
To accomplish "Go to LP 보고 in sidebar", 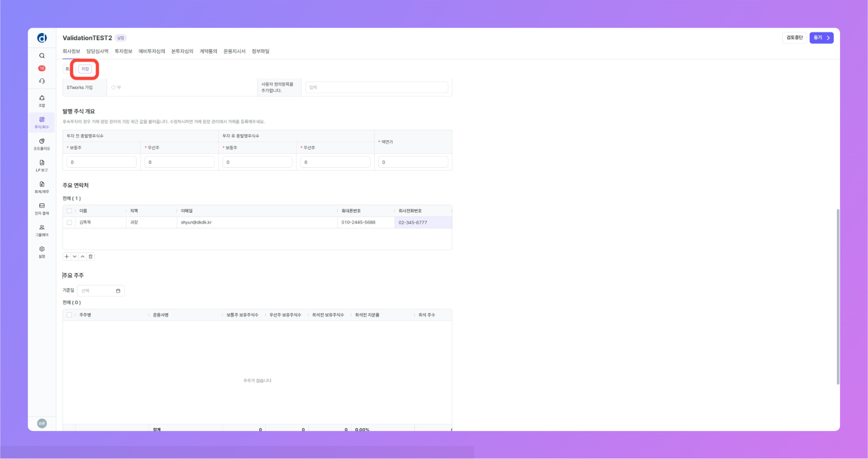I will (x=42, y=166).
